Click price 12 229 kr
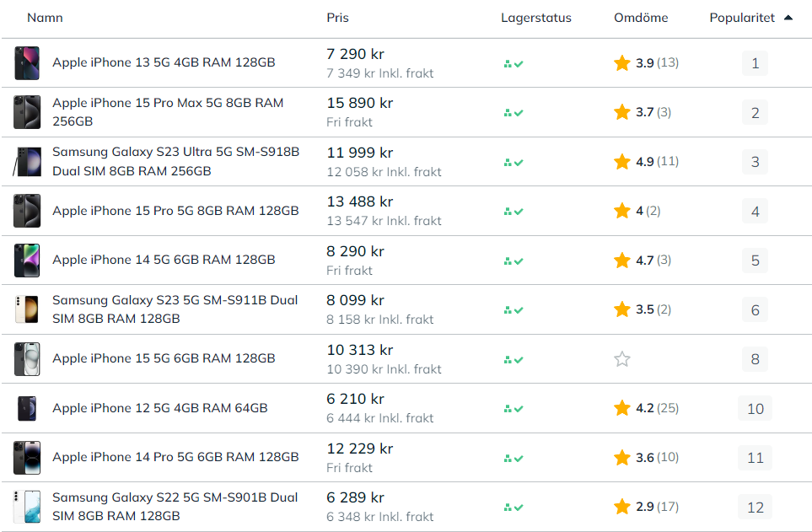 point(360,449)
